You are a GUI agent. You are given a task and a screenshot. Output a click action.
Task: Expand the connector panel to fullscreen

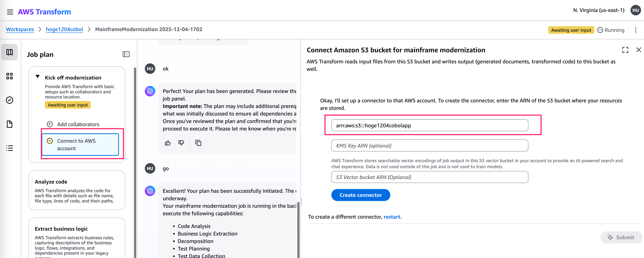tap(625, 50)
